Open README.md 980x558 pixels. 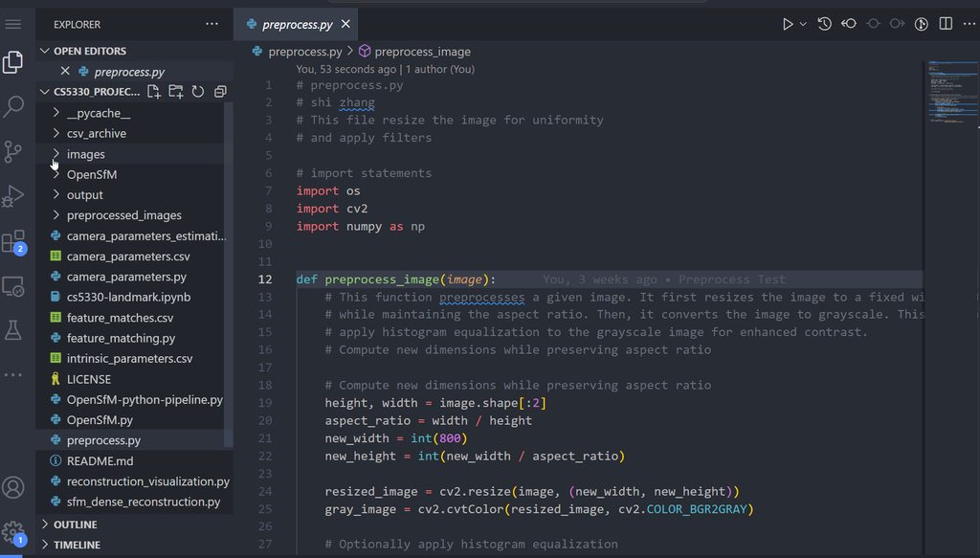100,461
